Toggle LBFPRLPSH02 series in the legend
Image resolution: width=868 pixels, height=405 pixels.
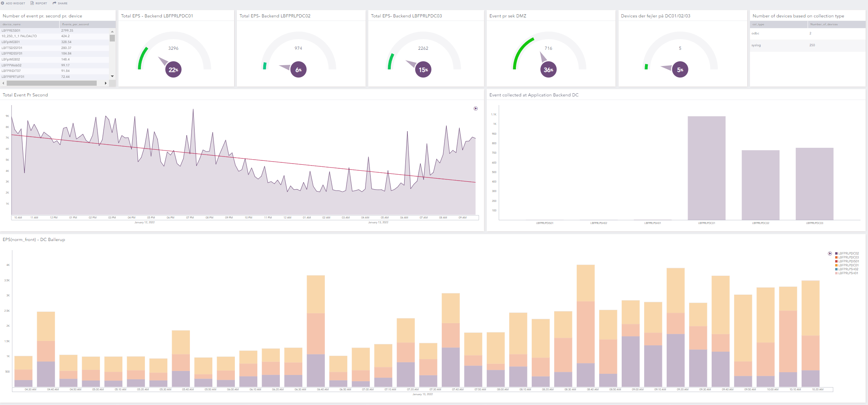point(848,269)
